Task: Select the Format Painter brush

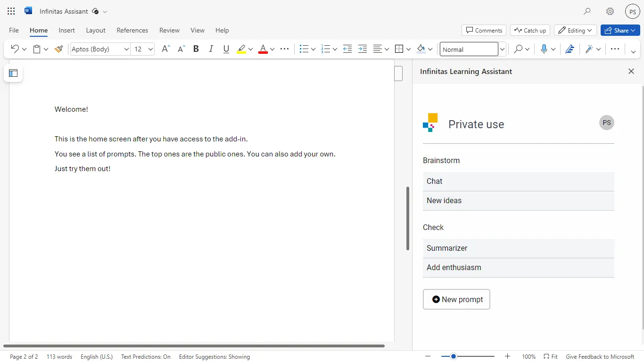Action: tap(59, 49)
